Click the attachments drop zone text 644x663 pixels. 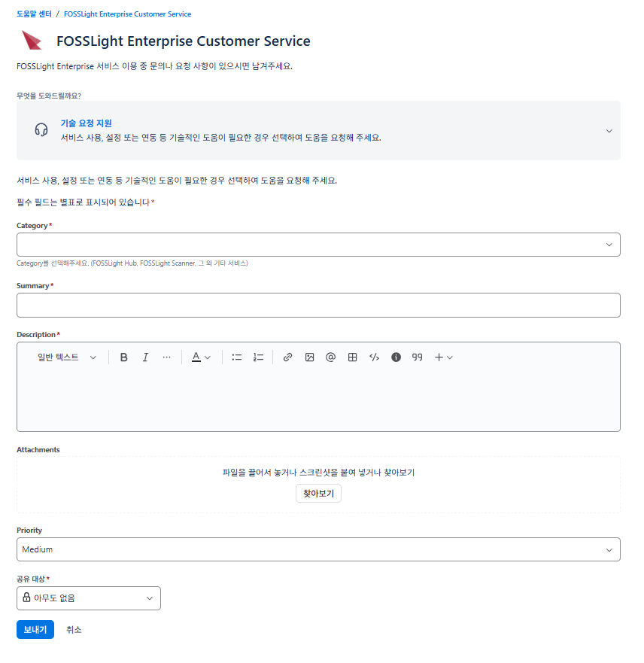click(x=318, y=473)
